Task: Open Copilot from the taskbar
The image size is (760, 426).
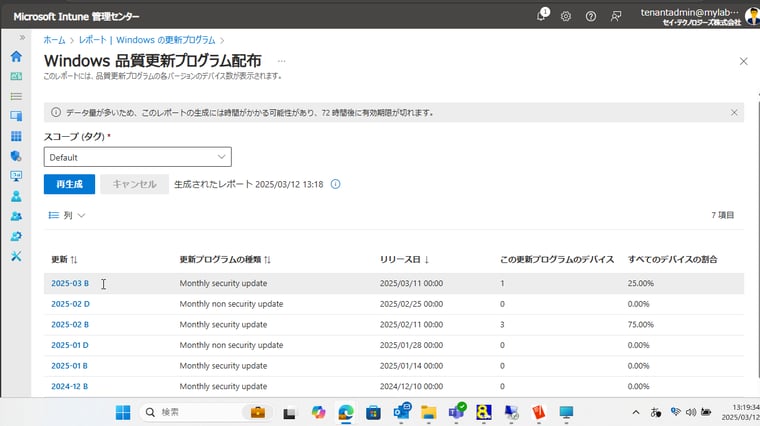Action: click(318, 412)
